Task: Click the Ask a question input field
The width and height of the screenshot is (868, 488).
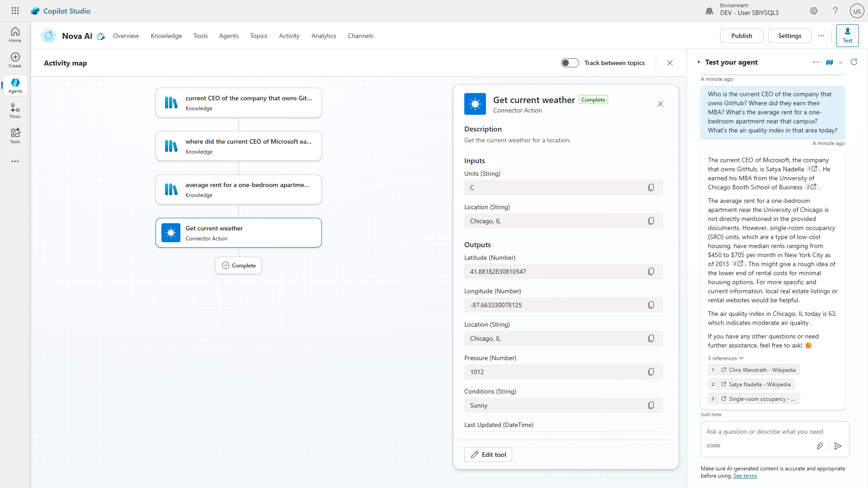Action: point(764,432)
